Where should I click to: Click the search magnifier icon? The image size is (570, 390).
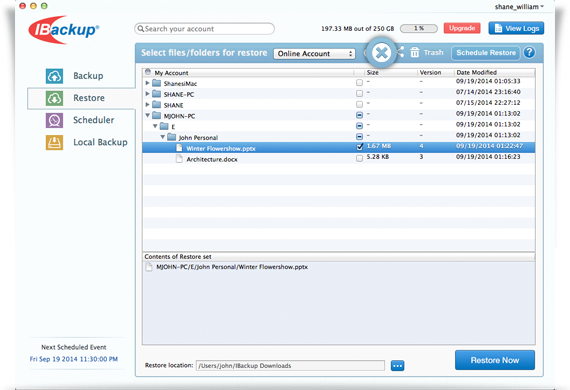141,29
